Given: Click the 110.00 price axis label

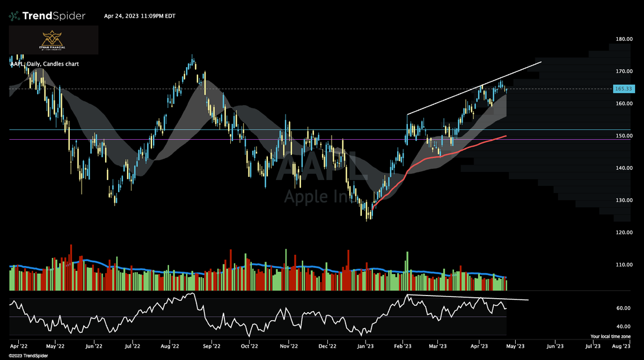Looking at the screenshot, I should click(624, 265).
